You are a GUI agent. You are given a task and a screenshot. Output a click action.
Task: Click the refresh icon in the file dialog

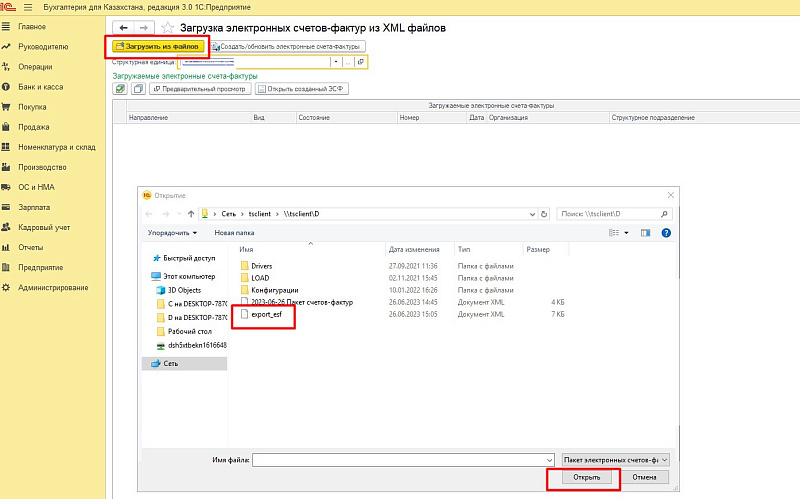545,214
